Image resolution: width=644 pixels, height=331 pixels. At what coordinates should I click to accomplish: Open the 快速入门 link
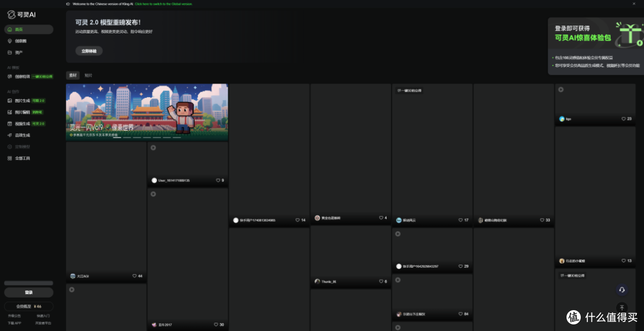(x=43, y=316)
